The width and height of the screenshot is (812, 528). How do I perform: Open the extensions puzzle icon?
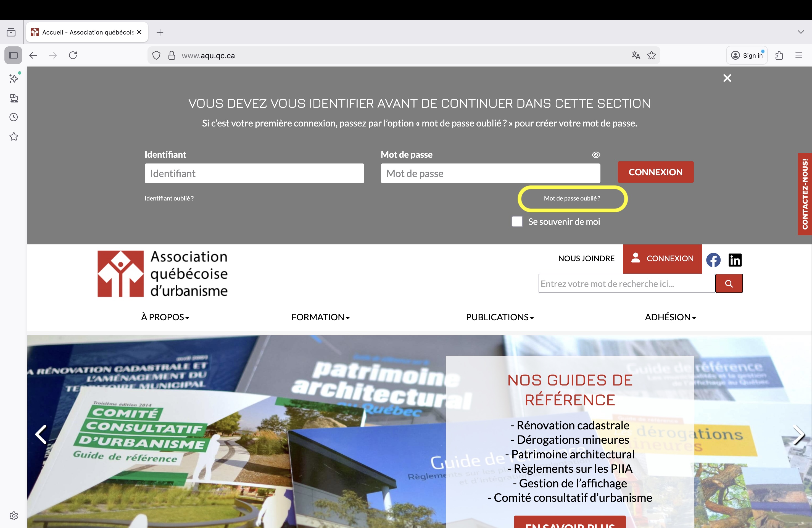point(779,55)
